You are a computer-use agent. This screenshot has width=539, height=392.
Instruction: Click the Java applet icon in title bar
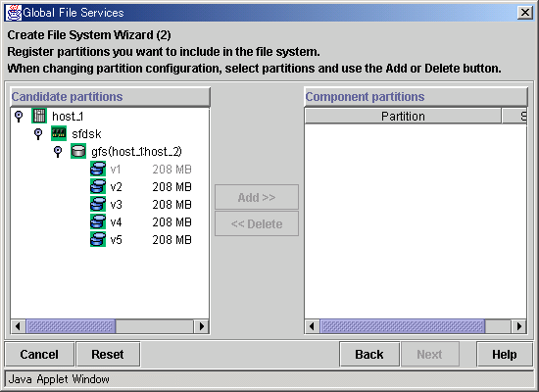click(x=14, y=13)
